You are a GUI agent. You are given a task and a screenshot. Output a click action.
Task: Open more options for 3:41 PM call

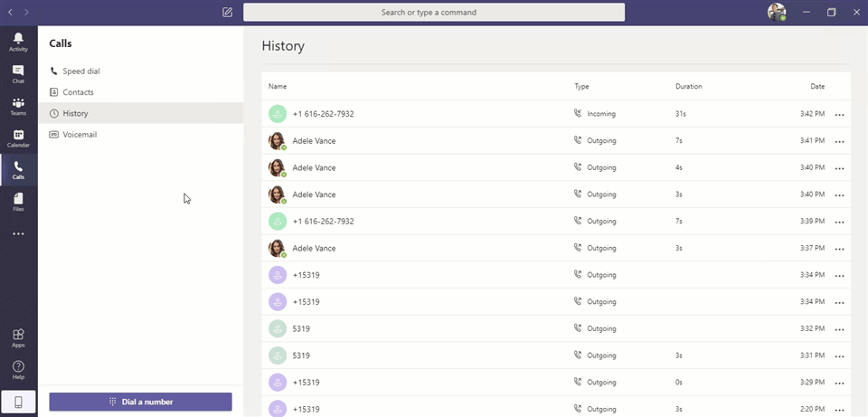coord(839,142)
